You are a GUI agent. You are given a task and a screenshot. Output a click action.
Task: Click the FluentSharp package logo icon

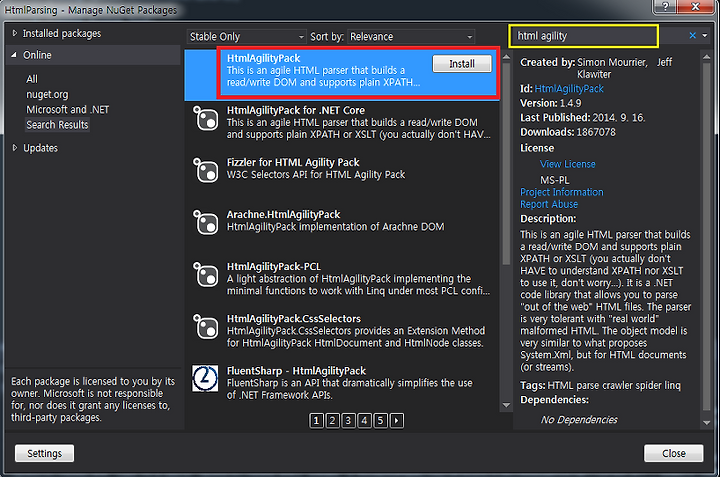coord(205,378)
